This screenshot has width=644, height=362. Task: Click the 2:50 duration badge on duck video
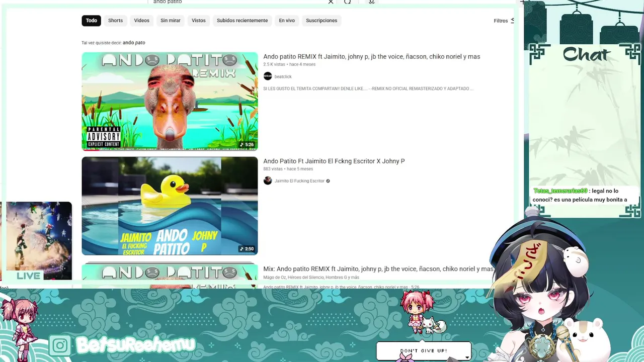click(247, 249)
